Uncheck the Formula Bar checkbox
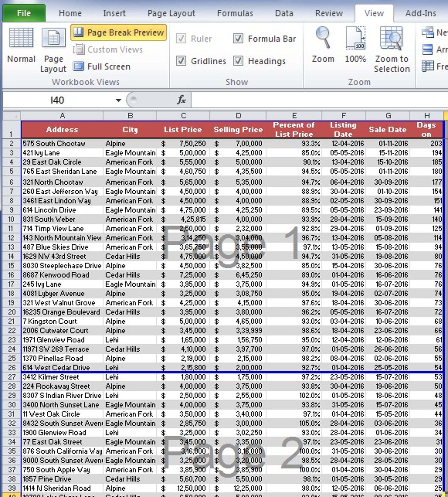Image resolution: width=448 pixels, height=497 pixels. [x=238, y=38]
